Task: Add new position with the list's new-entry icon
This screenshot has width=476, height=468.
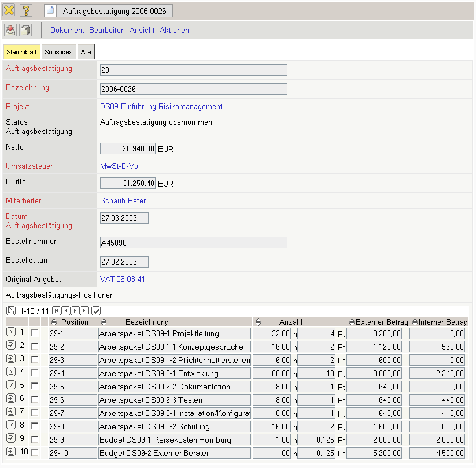Action: pyautogui.click(x=11, y=311)
